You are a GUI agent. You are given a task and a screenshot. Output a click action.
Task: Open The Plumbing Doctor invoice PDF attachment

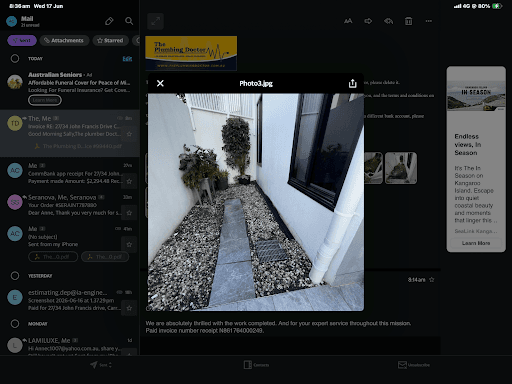click(x=78, y=146)
